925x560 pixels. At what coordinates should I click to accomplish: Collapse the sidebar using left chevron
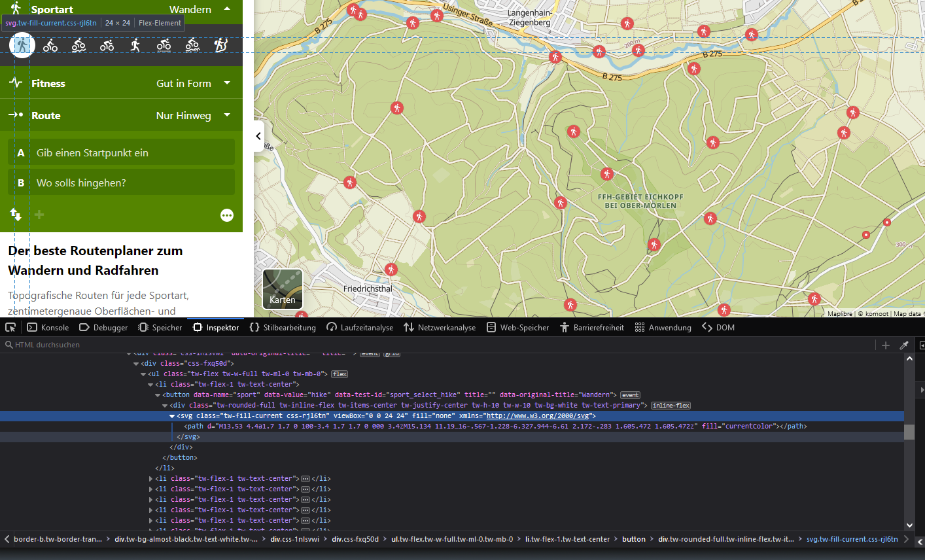[x=258, y=136]
